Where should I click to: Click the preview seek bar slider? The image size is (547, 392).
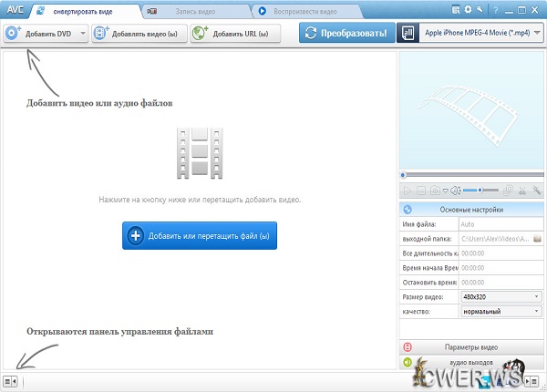[x=471, y=175]
